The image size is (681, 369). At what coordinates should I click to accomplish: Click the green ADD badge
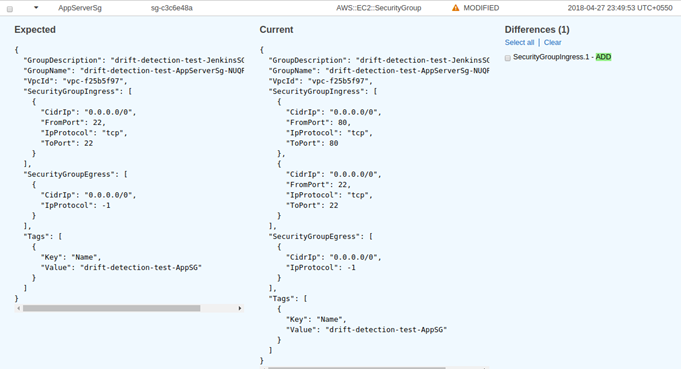(603, 57)
